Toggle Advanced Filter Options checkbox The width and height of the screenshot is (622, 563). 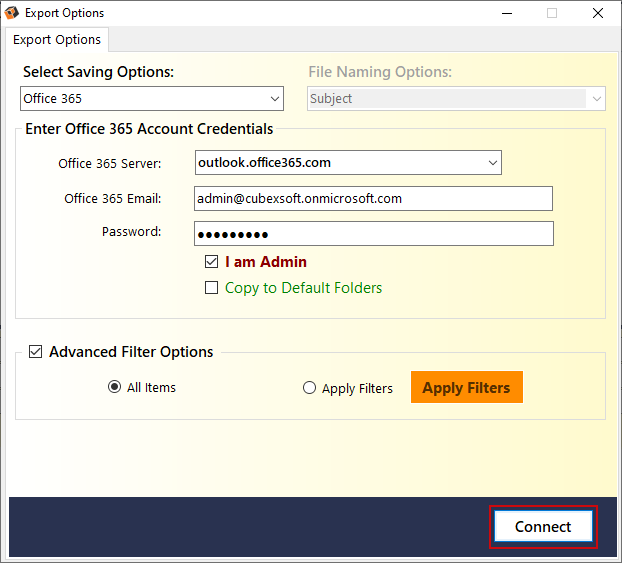click(x=36, y=352)
